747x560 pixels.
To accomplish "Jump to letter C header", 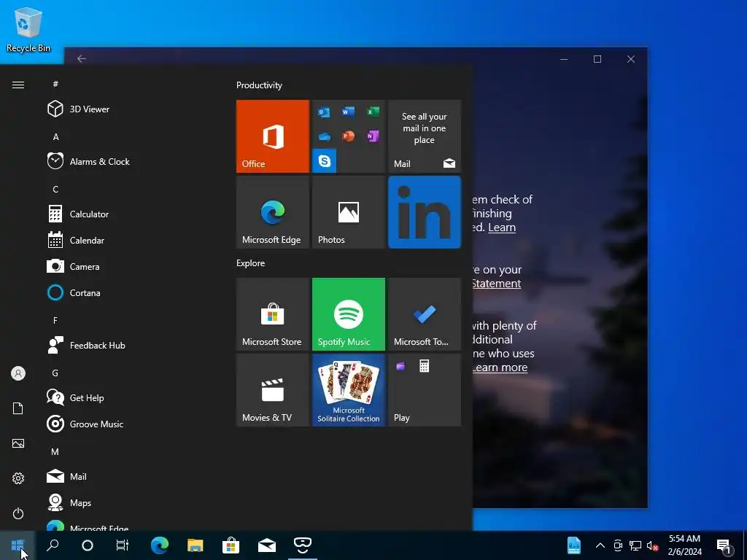I will click(55, 189).
